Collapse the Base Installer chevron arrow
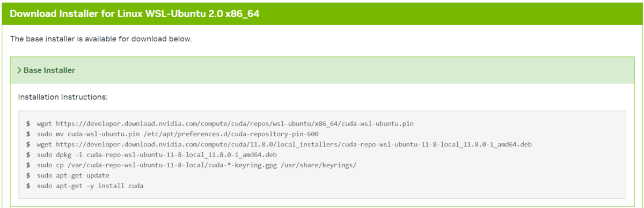Screen dimensions: 644x208 (x=19, y=70)
